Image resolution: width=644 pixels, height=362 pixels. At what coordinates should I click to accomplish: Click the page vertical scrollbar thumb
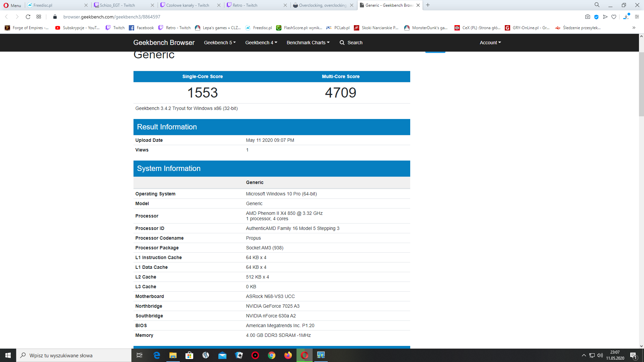(x=641, y=84)
